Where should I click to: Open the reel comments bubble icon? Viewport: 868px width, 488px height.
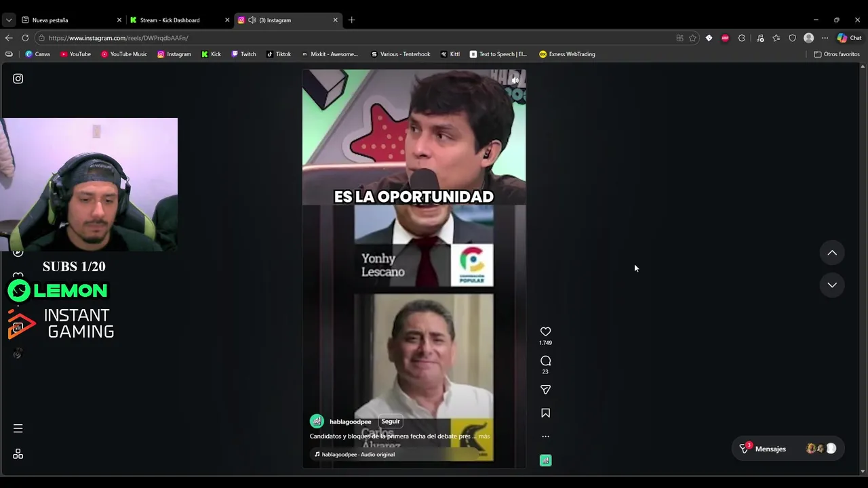point(545,361)
